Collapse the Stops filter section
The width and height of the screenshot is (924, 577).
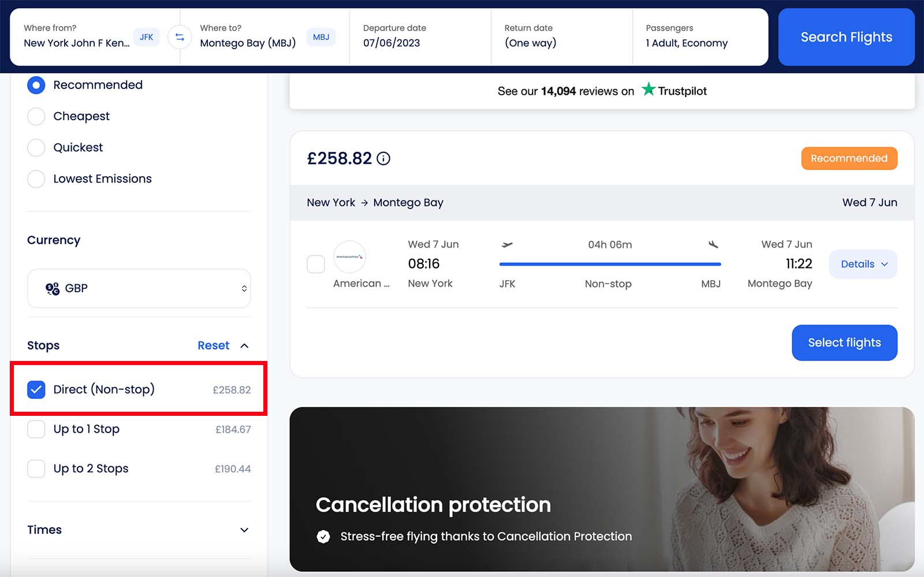coord(244,345)
